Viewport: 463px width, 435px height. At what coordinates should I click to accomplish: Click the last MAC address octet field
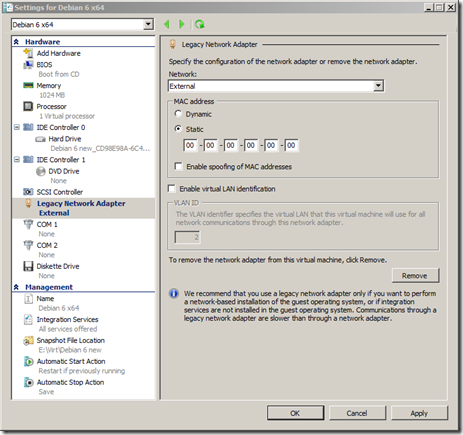(x=291, y=145)
